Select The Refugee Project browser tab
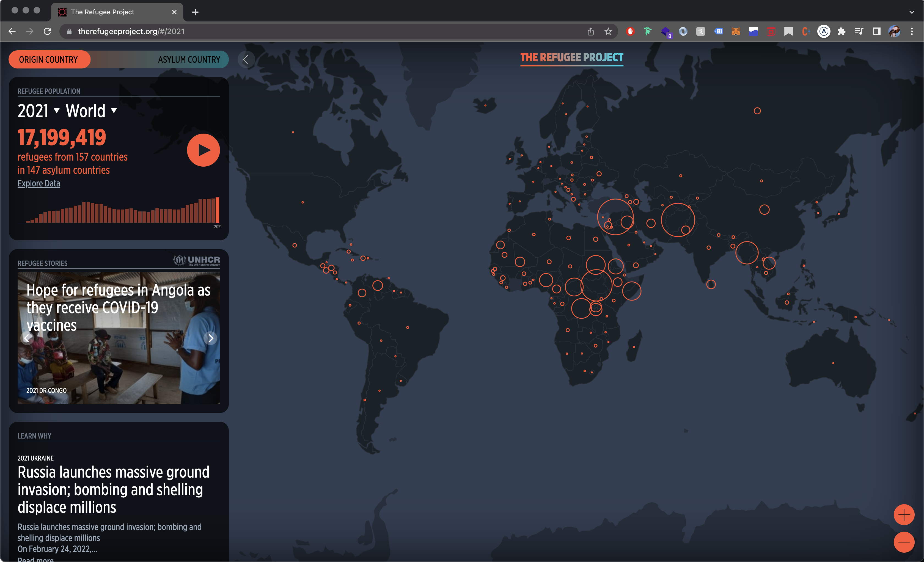 click(x=117, y=12)
